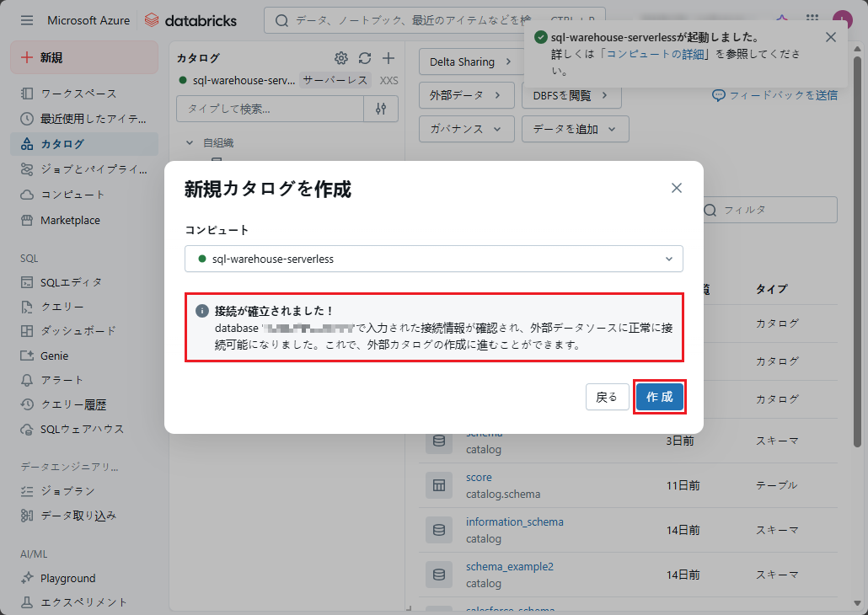Image resolution: width=868 pixels, height=615 pixels.
Task: Open the compute selection dropdown
Action: point(433,259)
